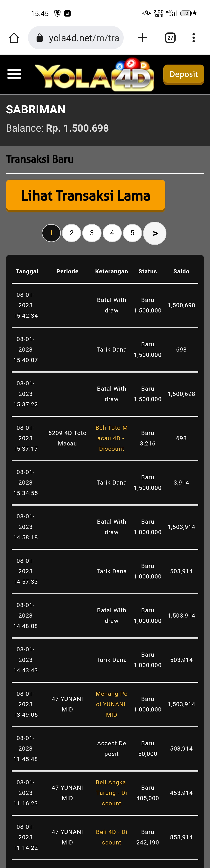
Task: Tap the browser home icon
Action: [x=14, y=38]
